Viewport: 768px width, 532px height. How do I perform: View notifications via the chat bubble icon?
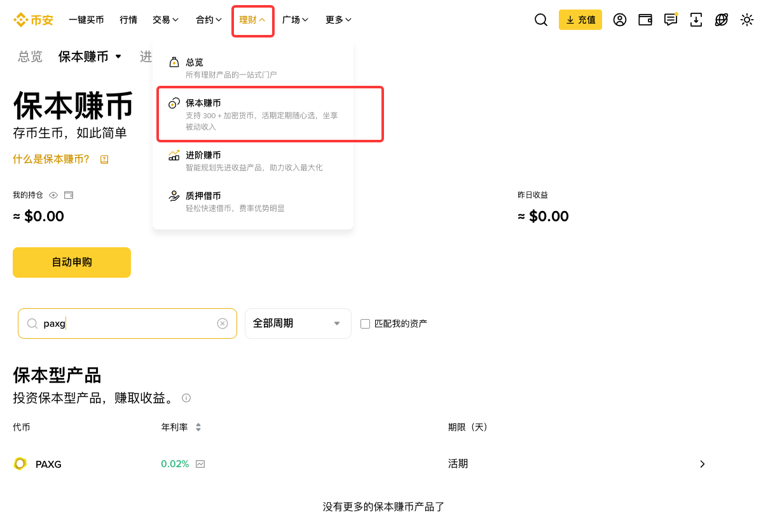coord(670,20)
